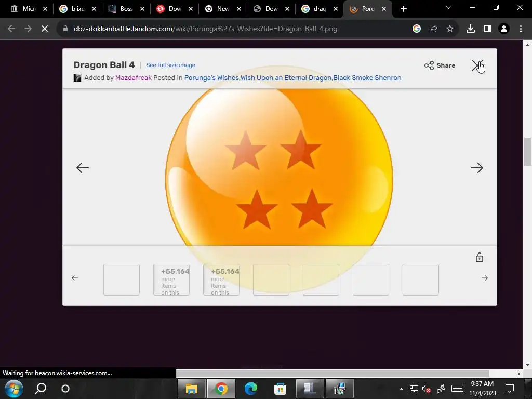Open the See full size image link
Screen dimensions: 532x399
point(170,65)
